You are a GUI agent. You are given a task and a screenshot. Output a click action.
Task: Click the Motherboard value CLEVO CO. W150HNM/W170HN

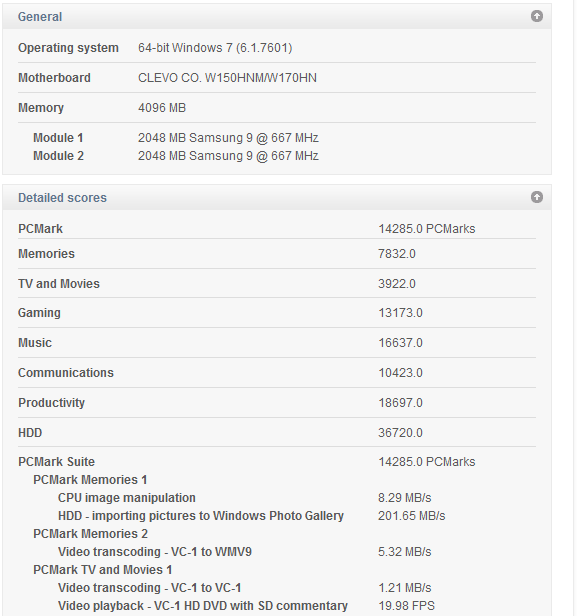point(227,78)
